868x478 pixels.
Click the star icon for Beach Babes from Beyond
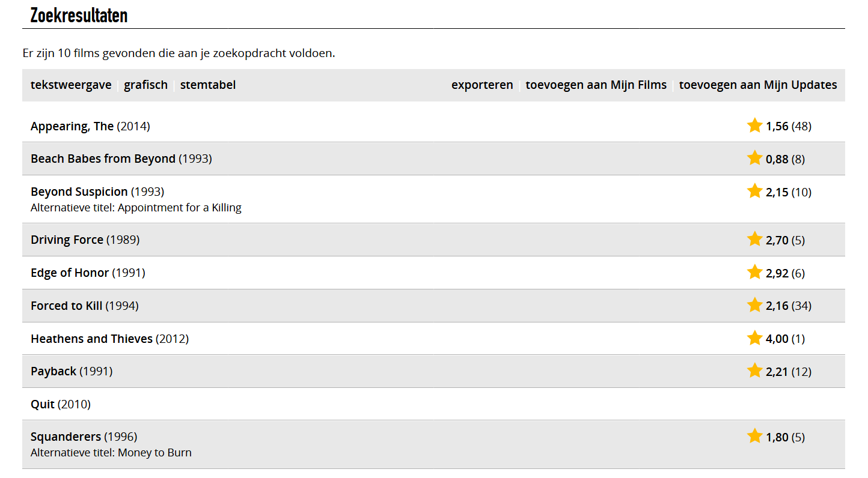click(754, 159)
